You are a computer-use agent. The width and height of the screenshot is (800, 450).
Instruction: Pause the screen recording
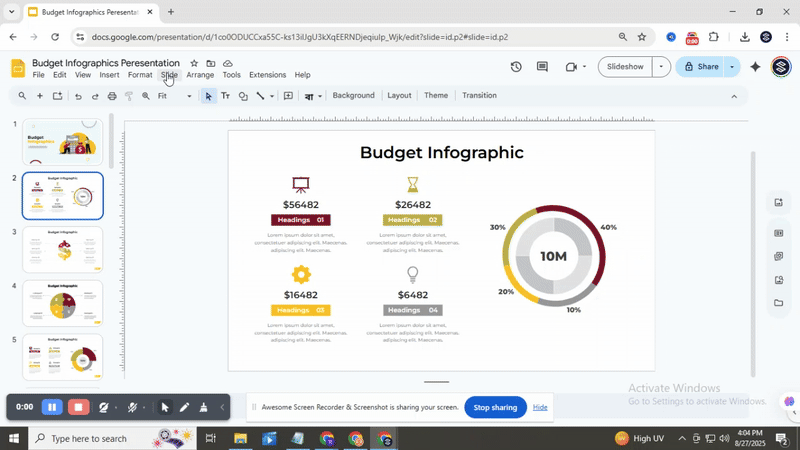[x=51, y=407]
